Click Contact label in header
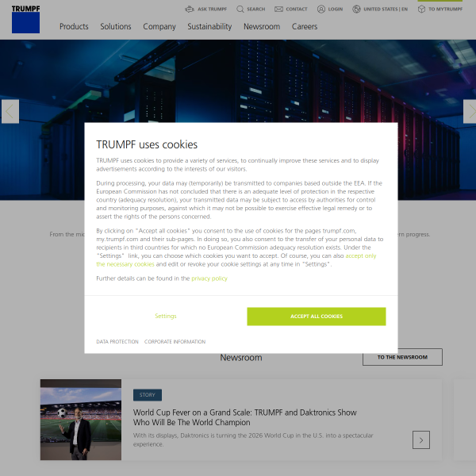Viewport: 476px width, 476px height. pos(297,9)
